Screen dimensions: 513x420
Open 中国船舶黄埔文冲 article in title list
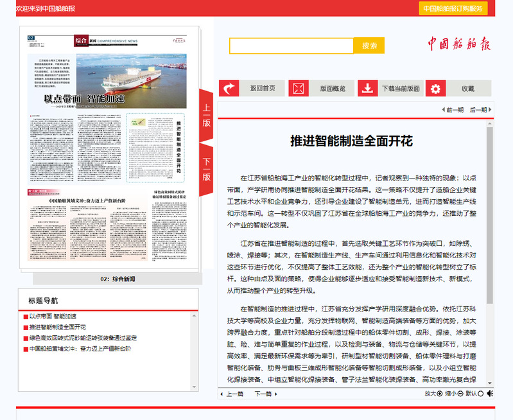pyautogui.click(x=80, y=349)
